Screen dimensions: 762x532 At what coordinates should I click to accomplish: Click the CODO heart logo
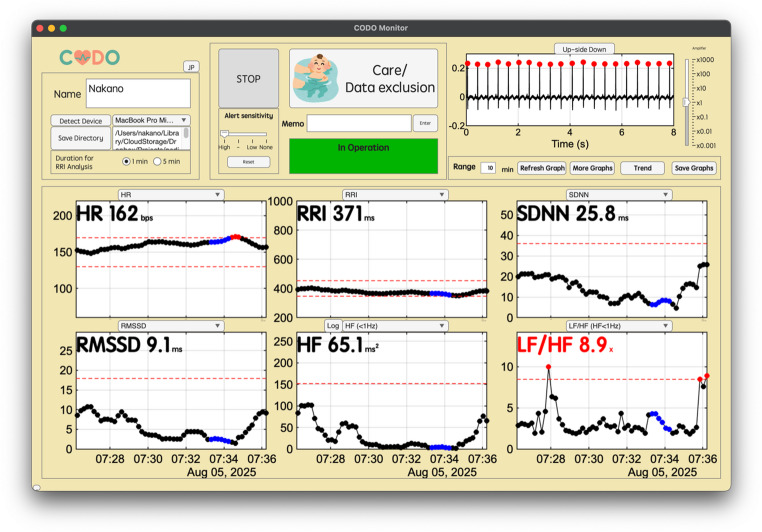click(x=89, y=57)
